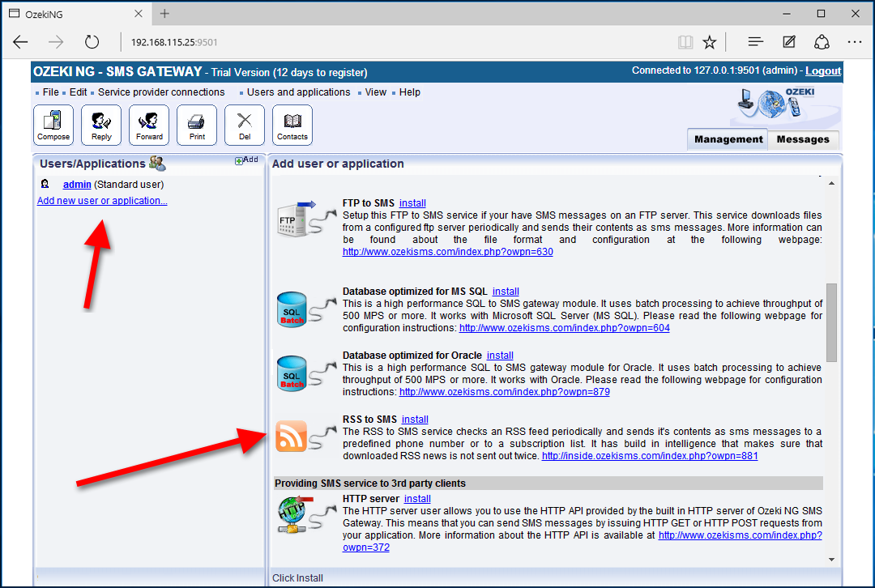Open the View menu
The width and height of the screenshot is (875, 588).
coord(376,92)
